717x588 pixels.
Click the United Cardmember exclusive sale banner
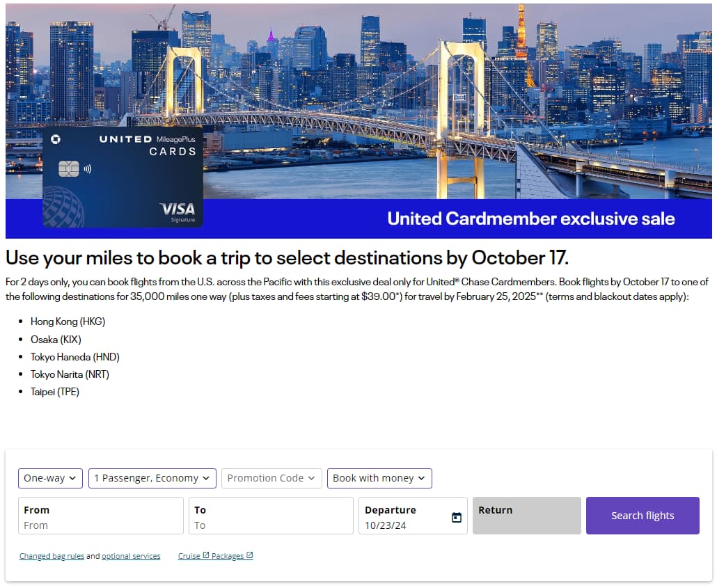click(530, 218)
